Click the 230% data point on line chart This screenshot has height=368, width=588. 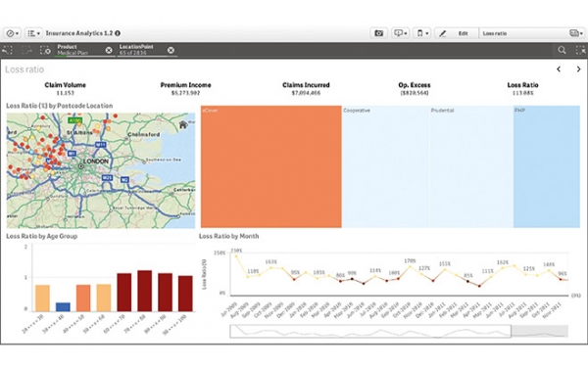(x=236, y=256)
